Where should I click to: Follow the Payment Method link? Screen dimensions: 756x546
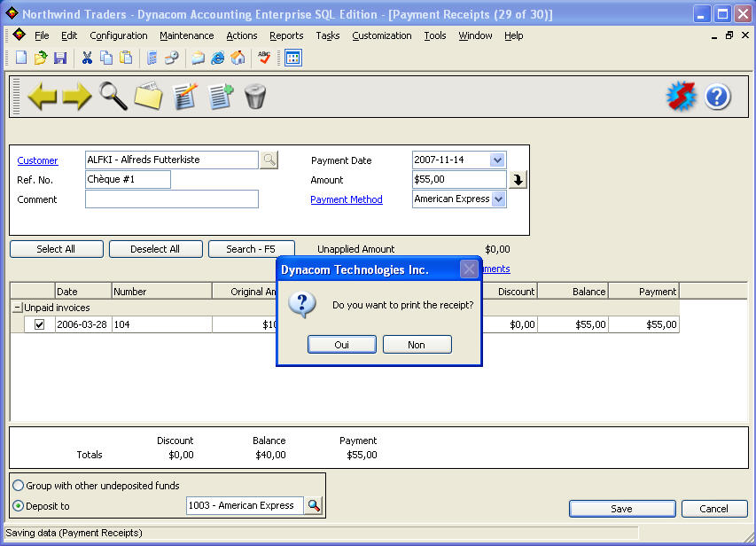tap(347, 199)
